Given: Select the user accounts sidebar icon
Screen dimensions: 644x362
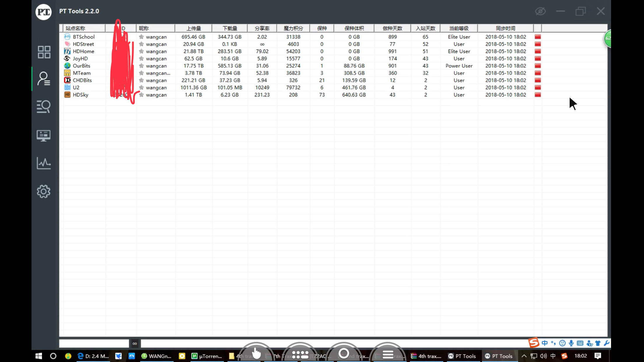Looking at the screenshot, I should 44,79.
